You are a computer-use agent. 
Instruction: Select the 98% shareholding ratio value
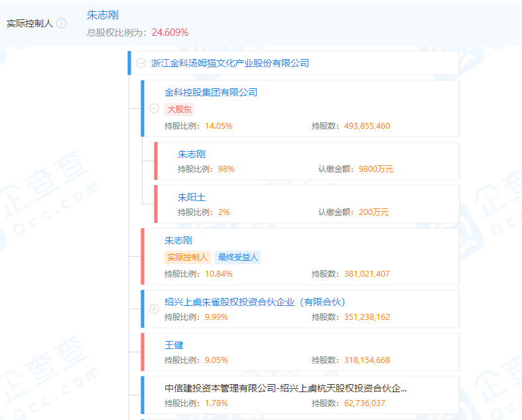pyautogui.click(x=226, y=169)
